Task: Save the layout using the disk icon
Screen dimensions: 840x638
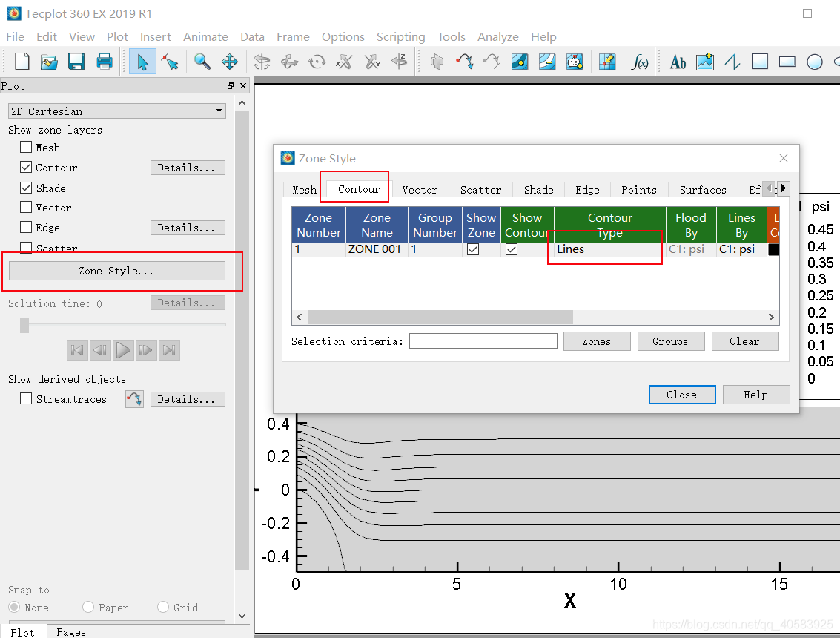Action: click(76, 62)
